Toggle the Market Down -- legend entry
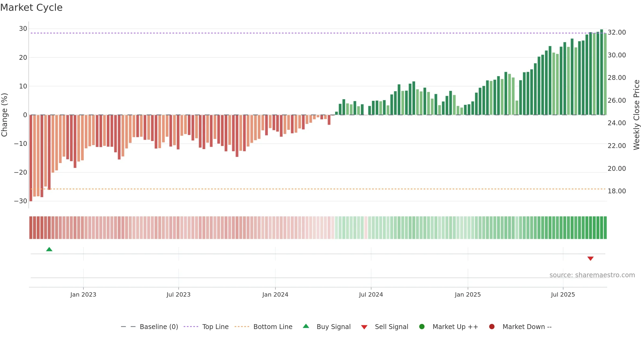The width and height of the screenshot is (644, 362). pos(520,327)
